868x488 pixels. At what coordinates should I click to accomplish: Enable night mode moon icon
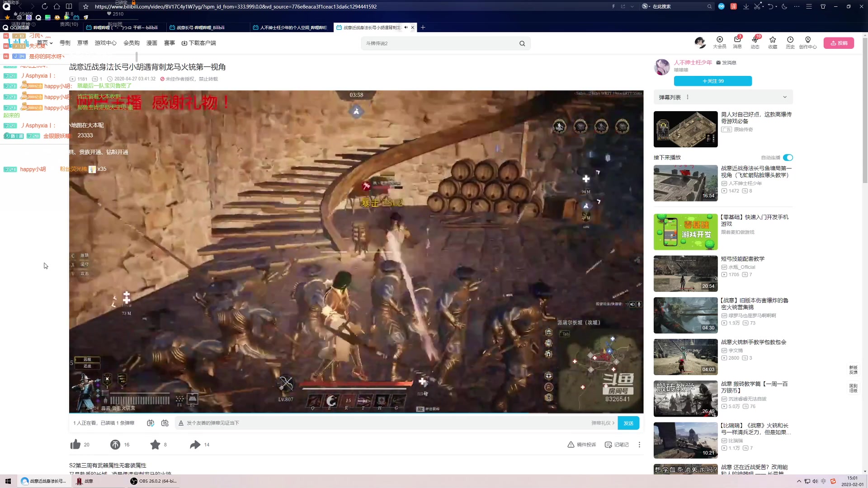click(784, 6)
